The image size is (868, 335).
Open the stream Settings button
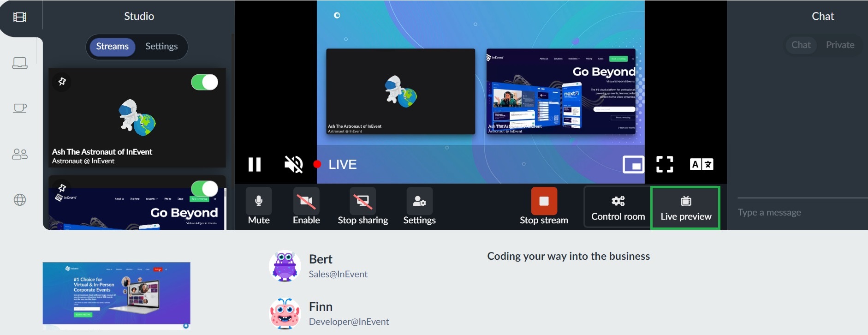pos(419,207)
